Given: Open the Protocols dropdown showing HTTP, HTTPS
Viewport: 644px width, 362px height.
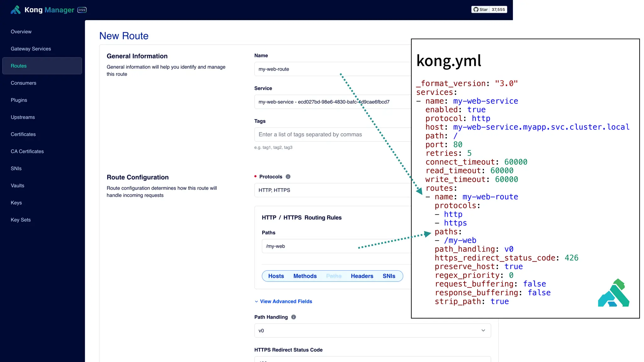Looking at the screenshot, I should 333,190.
